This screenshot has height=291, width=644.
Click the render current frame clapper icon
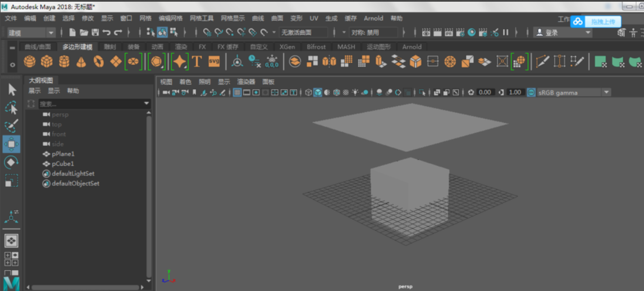[438, 33]
